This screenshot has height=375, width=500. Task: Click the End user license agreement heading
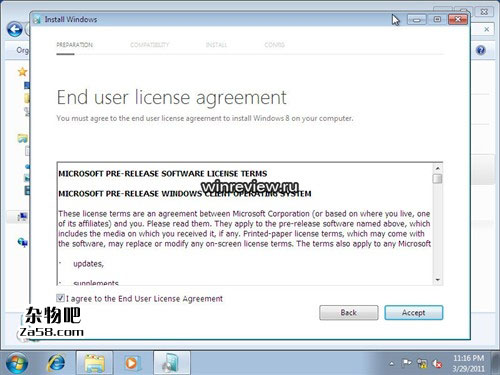[172, 98]
